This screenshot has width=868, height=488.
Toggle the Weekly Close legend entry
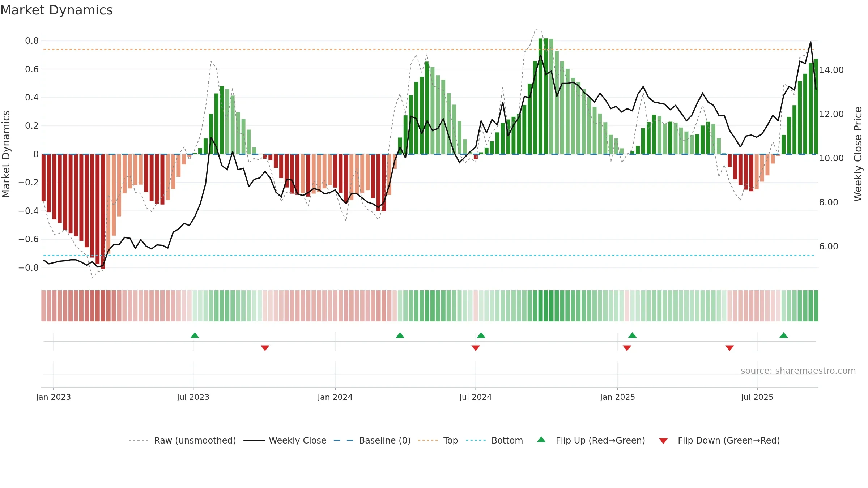click(x=285, y=440)
